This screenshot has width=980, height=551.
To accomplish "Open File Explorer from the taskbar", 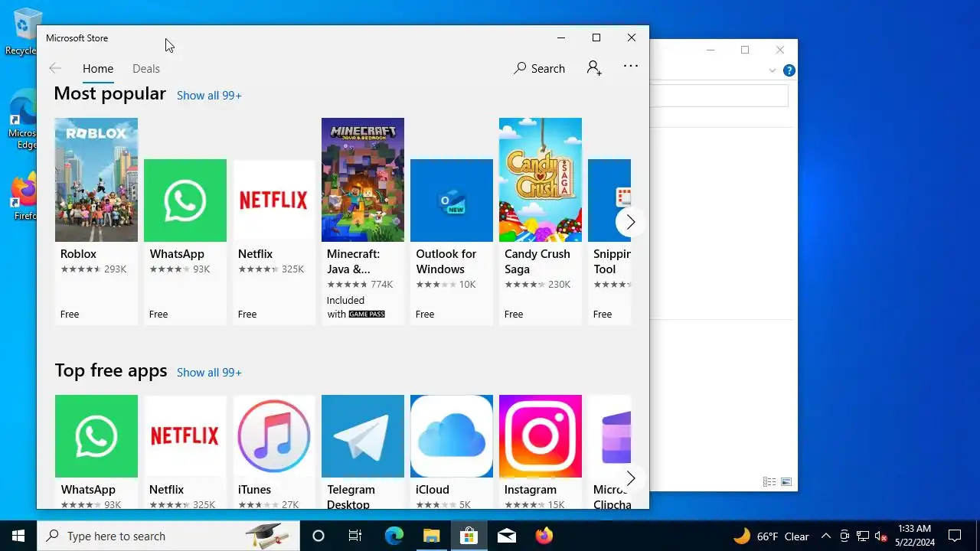I will coord(431,536).
